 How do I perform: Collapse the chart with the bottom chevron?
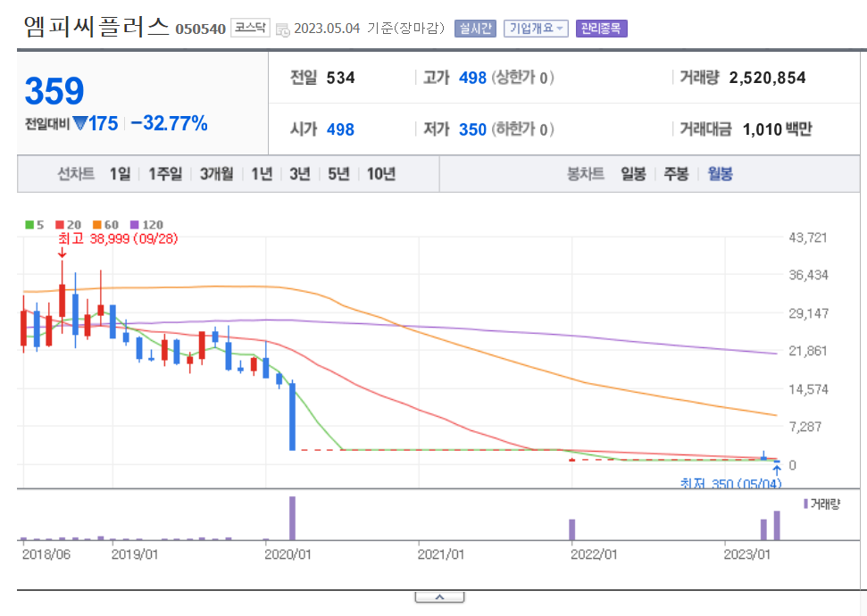(439, 597)
